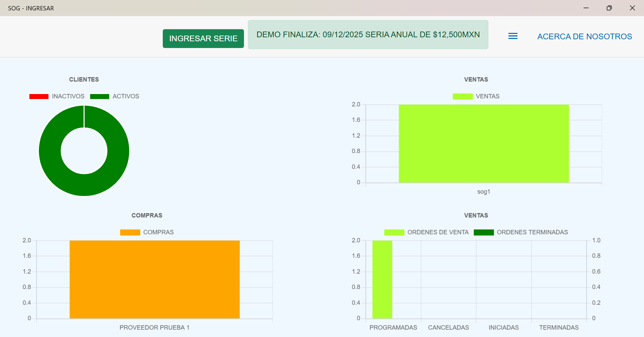Click the CANCELADAS axis label
This screenshot has height=337, width=644.
448,328
